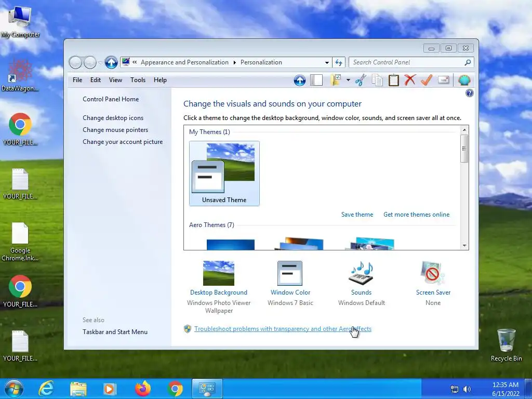This screenshot has height=399, width=532.
Task: Select the My Computer desktop icon
Action: [x=20, y=22]
